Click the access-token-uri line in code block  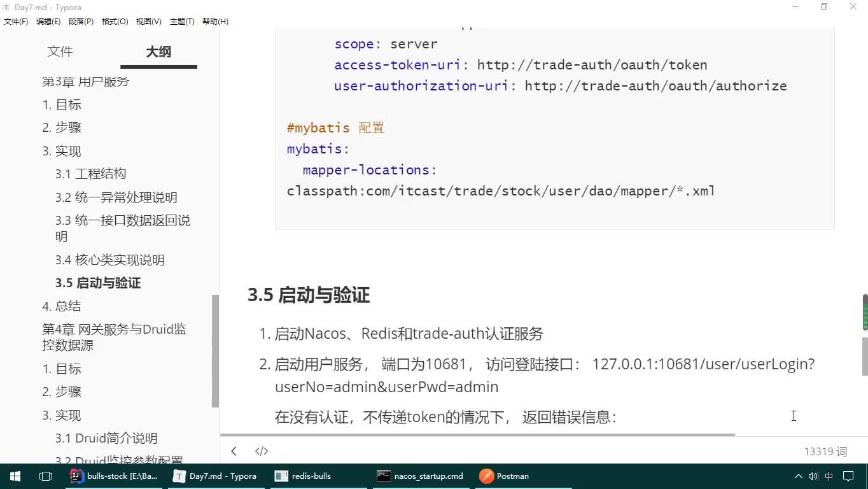(x=521, y=65)
